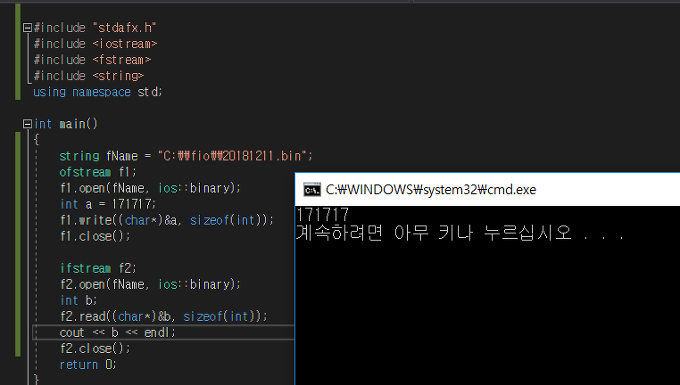The height and width of the screenshot is (385, 680).
Task: Click the #include "stdafx.h" line
Action: point(95,28)
